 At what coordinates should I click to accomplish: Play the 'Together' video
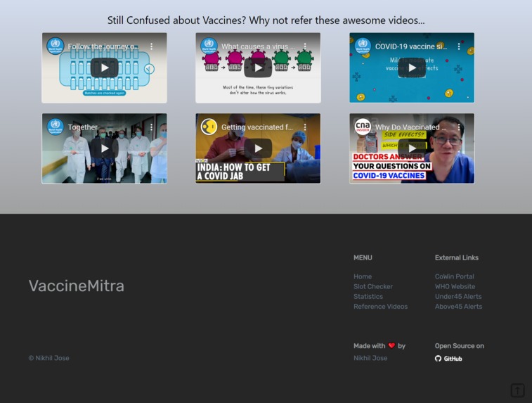point(104,148)
